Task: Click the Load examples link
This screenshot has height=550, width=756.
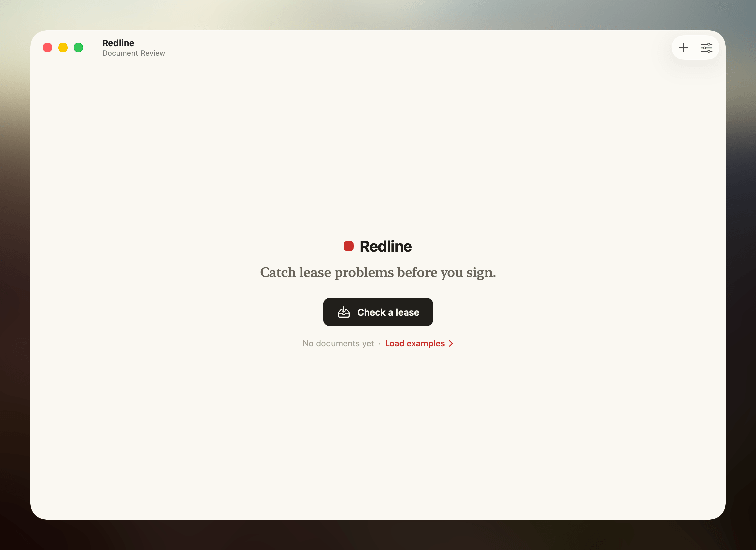Action: 419,343
